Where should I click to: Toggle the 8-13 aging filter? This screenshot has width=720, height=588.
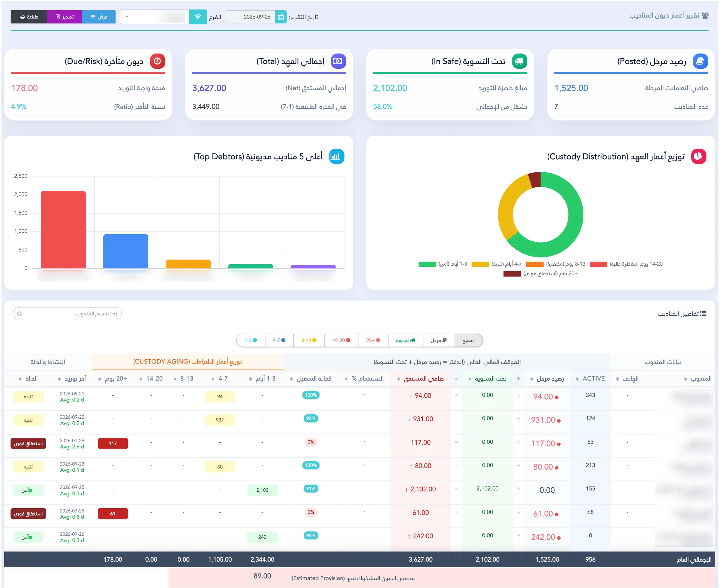coord(309,340)
